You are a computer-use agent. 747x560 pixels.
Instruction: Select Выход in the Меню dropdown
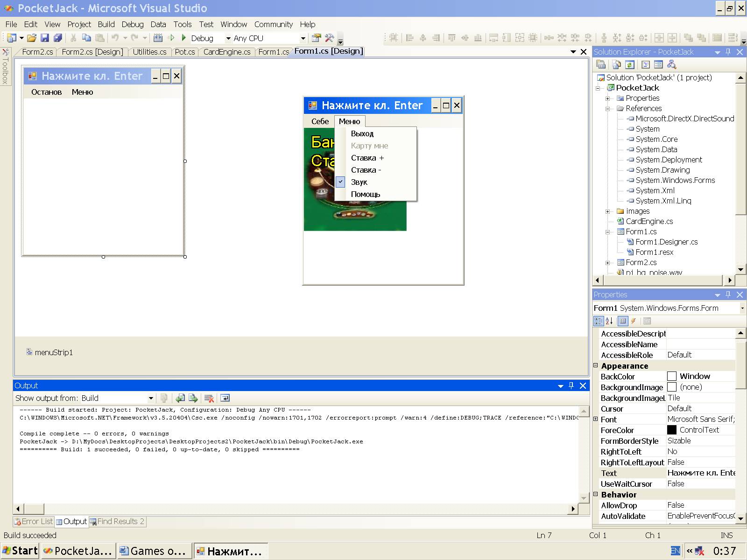[362, 133]
